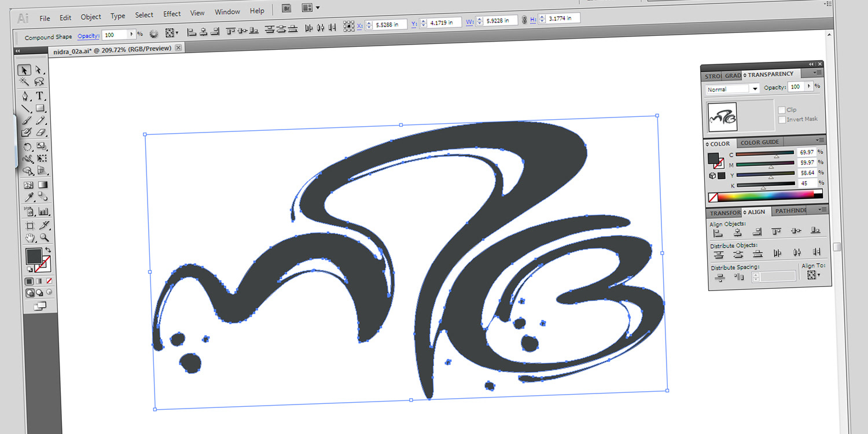Open the File menu
Image resolution: width=868 pixels, height=434 pixels.
pos(45,18)
